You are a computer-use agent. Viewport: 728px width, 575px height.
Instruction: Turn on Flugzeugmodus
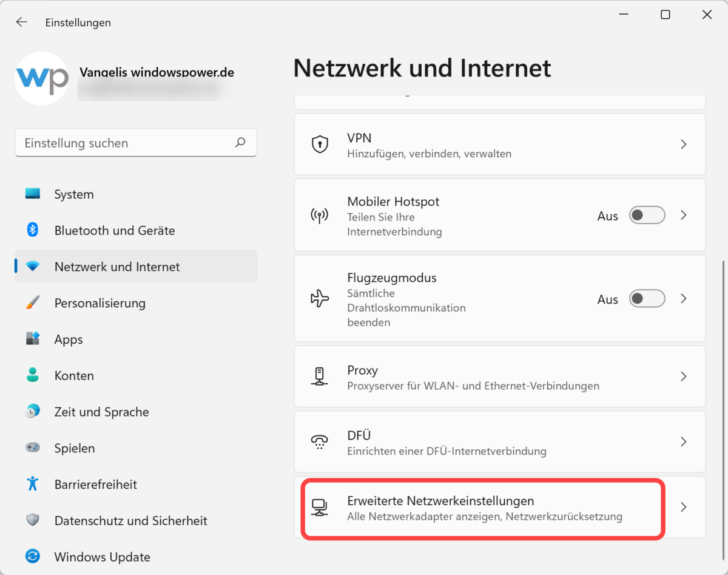[x=647, y=299]
